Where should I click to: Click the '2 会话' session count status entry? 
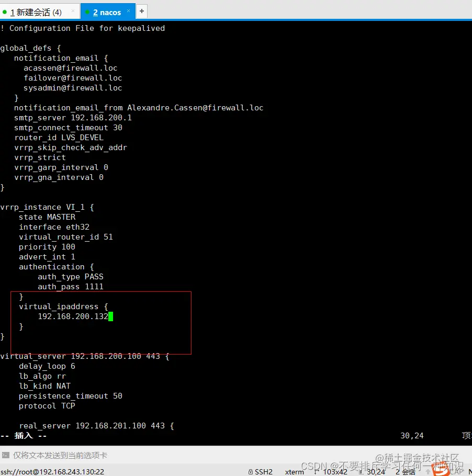click(x=405, y=472)
